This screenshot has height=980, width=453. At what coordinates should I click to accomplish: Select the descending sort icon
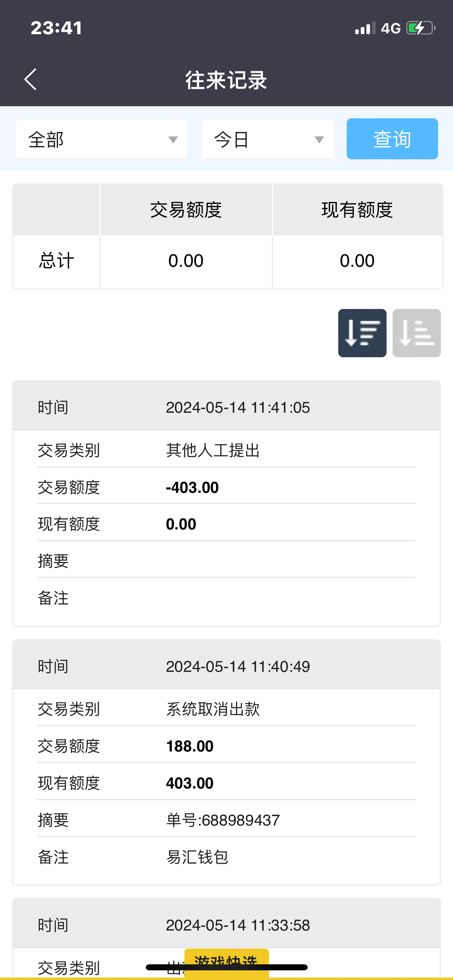click(x=362, y=333)
